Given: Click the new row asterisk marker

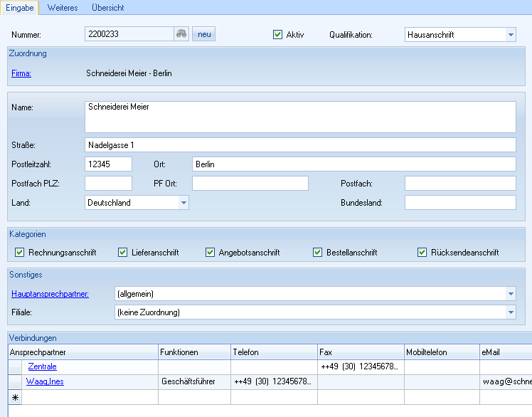Looking at the screenshot, I should click(15, 397).
